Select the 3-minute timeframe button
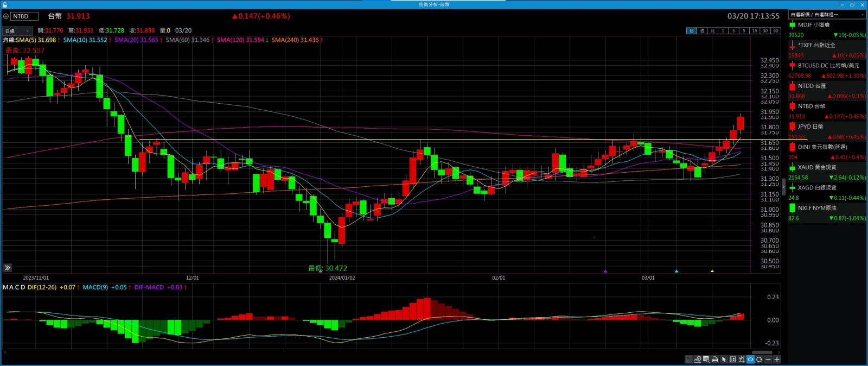 (x=733, y=31)
